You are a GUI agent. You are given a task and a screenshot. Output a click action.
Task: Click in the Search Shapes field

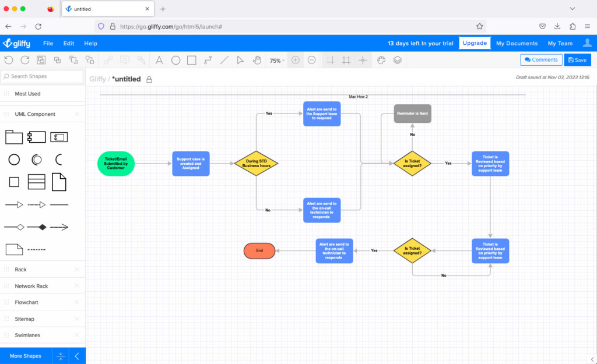42,76
